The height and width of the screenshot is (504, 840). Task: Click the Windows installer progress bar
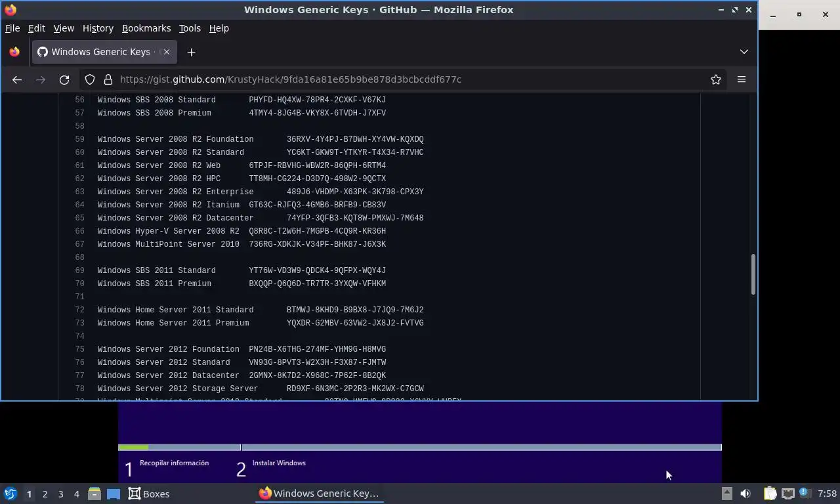[420, 448]
